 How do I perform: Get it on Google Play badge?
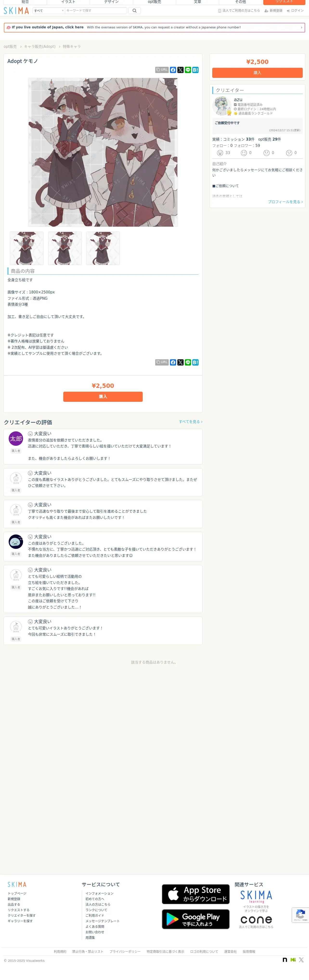coord(195,919)
